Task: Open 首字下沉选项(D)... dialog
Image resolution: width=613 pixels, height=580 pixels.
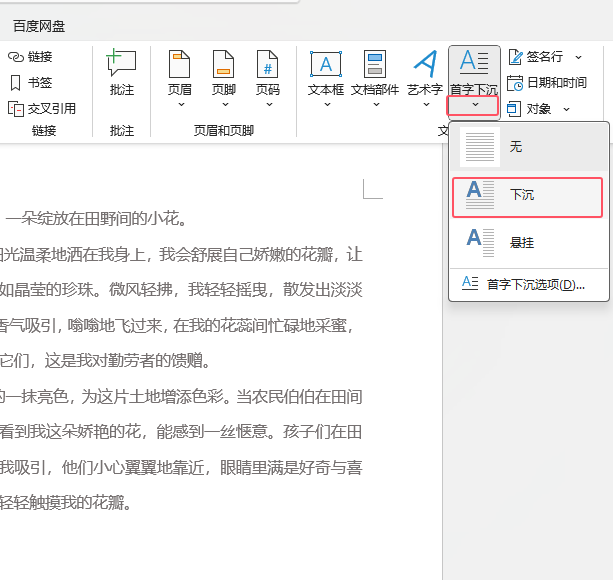Action: point(529,284)
